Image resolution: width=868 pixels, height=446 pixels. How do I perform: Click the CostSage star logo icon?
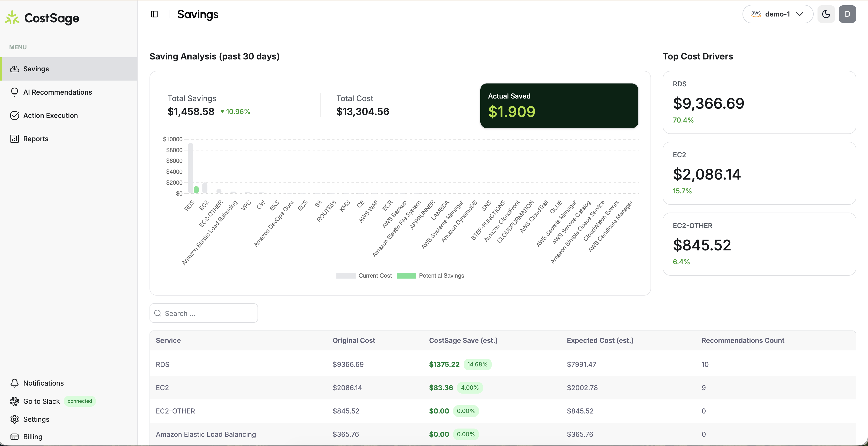click(12, 17)
